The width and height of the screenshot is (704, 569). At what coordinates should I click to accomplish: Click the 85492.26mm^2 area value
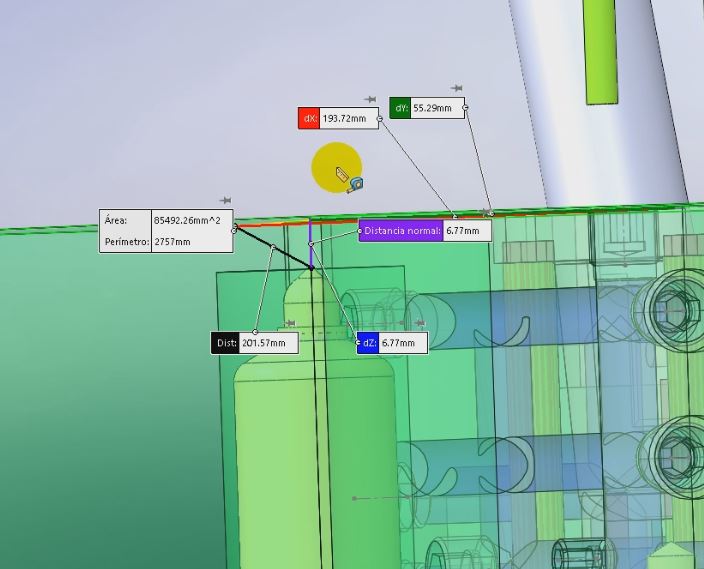point(192,220)
